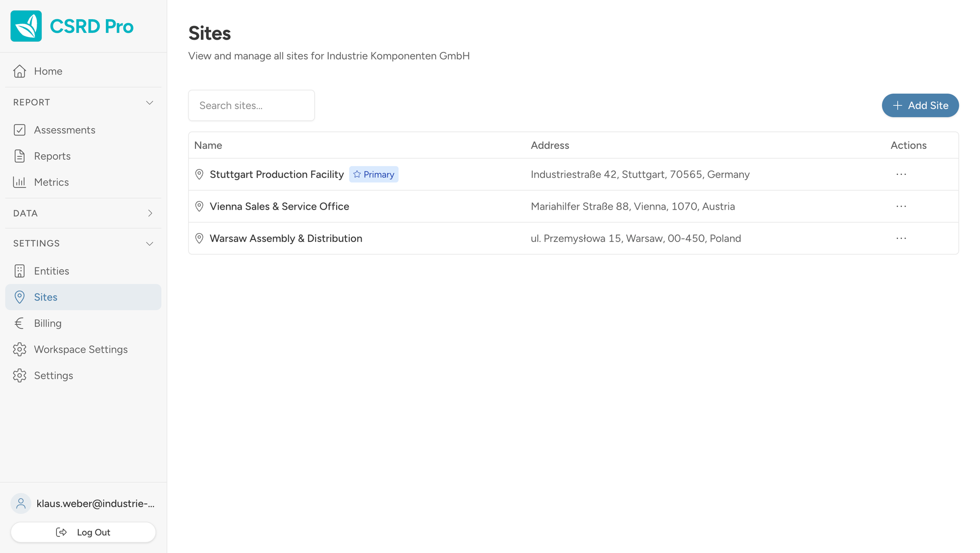Screen dimensions: 980x553
Task: Select the Billing euro icon
Action: click(x=20, y=323)
